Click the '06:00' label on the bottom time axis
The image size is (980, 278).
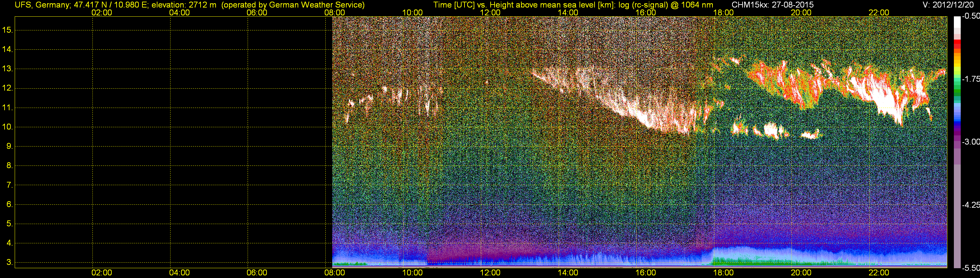click(257, 273)
